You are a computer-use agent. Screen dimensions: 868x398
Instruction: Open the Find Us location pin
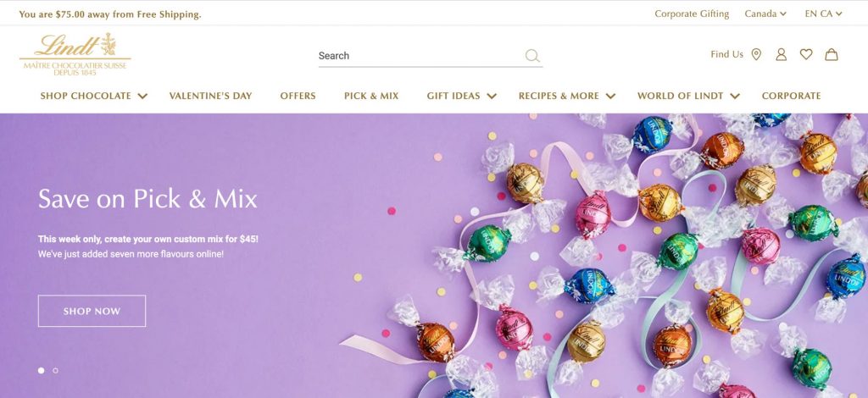pos(756,54)
